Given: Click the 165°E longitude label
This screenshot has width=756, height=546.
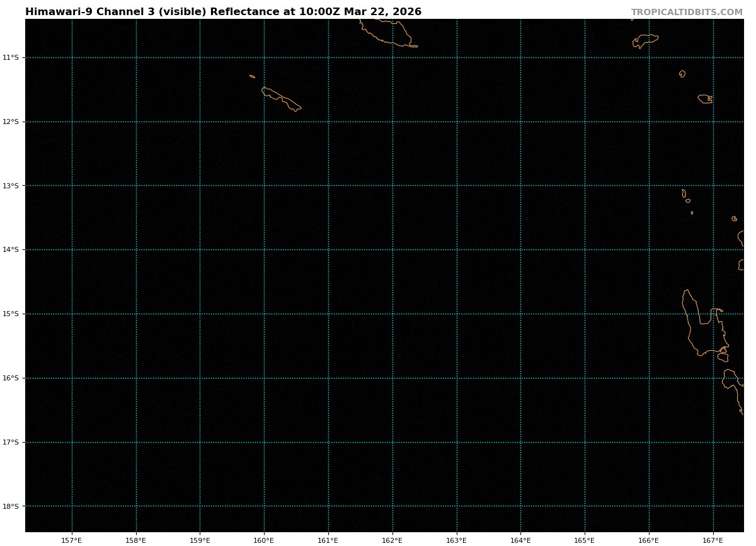Looking at the screenshot, I should 585,540.
